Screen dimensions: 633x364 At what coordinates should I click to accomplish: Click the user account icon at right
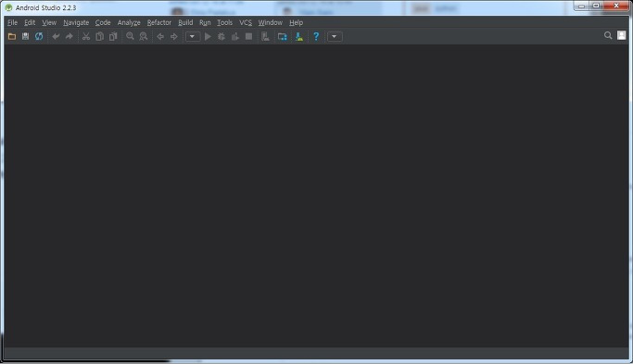point(622,35)
